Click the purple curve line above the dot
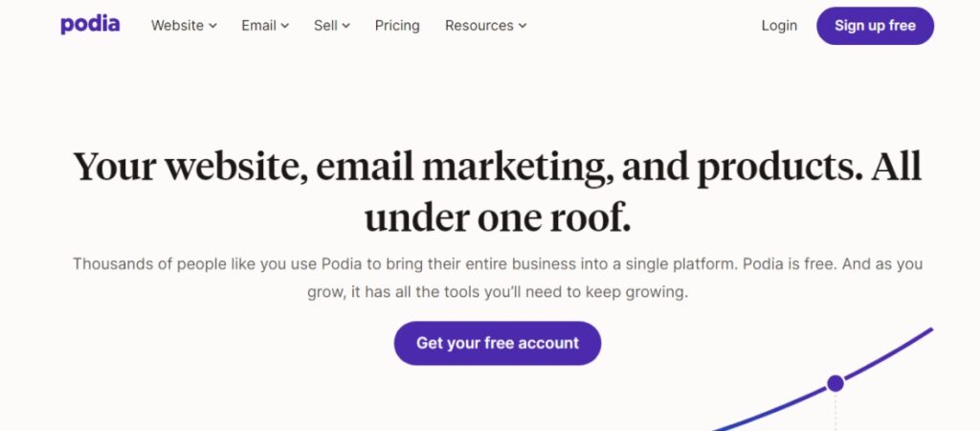This screenshot has width=980, height=431. tap(889, 352)
